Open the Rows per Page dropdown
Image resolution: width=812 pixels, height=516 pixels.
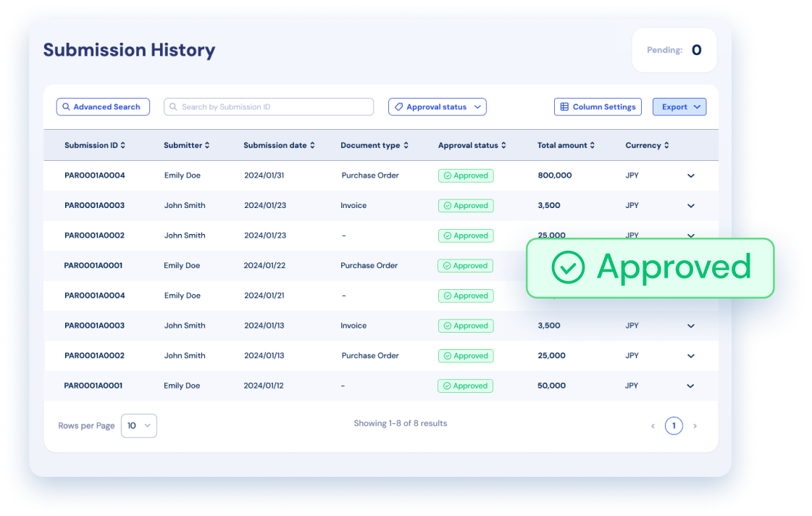tap(139, 425)
